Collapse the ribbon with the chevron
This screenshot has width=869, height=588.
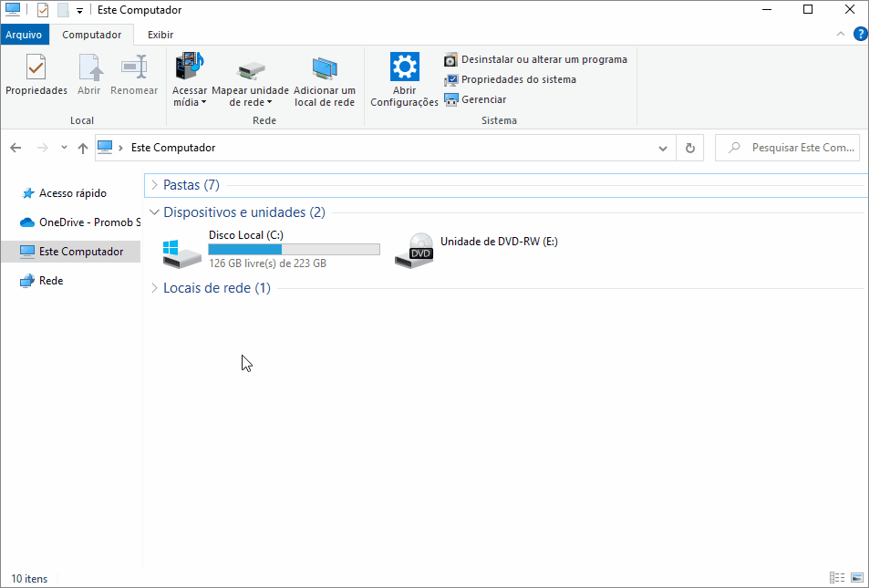point(841,35)
